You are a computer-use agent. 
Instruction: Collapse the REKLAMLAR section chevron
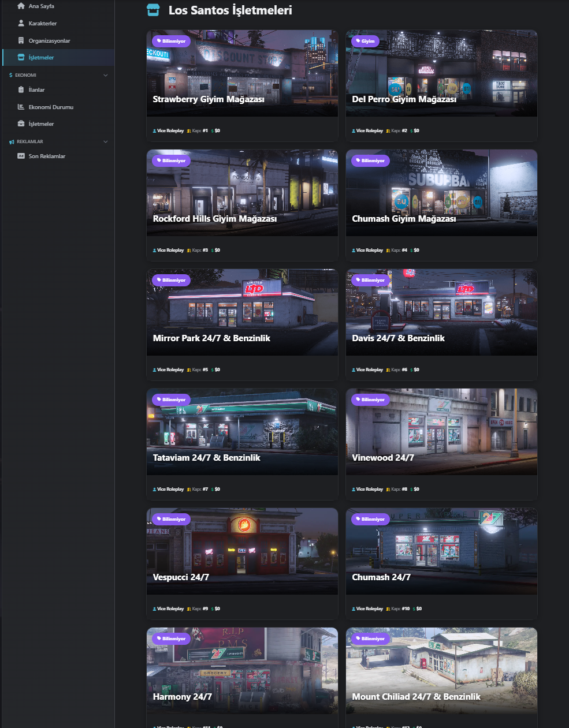click(105, 141)
